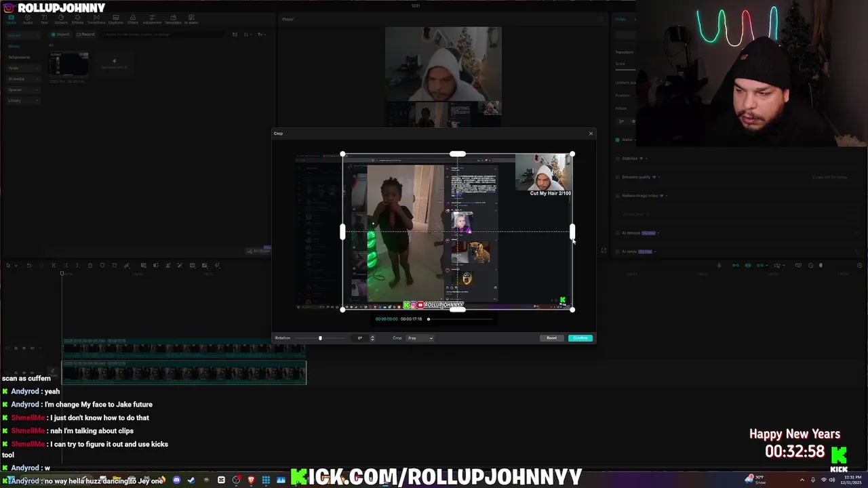Select the upper timeline video clip

(x=184, y=348)
